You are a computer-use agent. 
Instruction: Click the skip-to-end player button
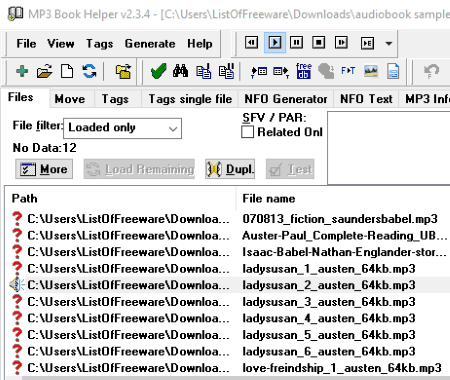click(x=367, y=43)
